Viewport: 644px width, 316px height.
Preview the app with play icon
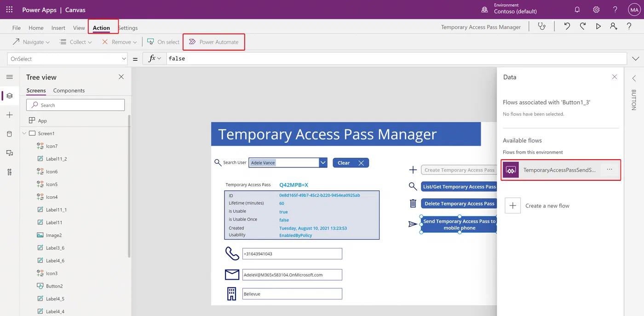598,27
